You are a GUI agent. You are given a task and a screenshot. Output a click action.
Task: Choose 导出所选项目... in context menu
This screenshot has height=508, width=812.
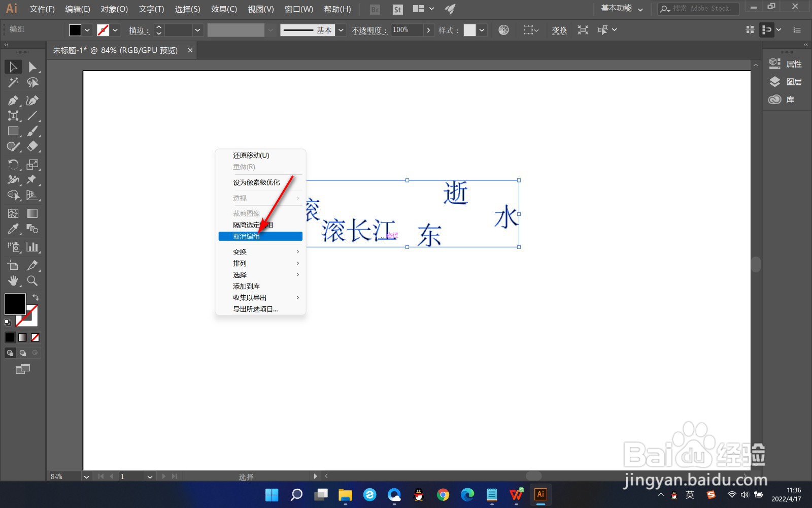(260, 309)
